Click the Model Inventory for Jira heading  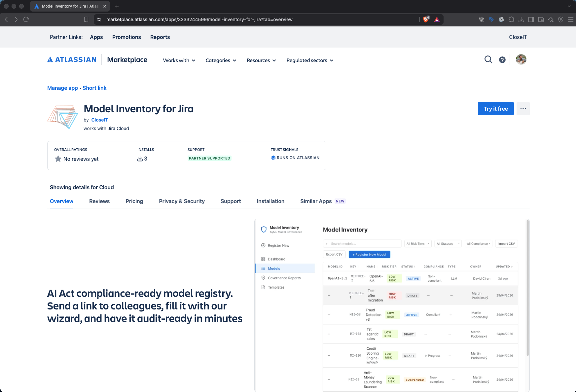click(139, 109)
